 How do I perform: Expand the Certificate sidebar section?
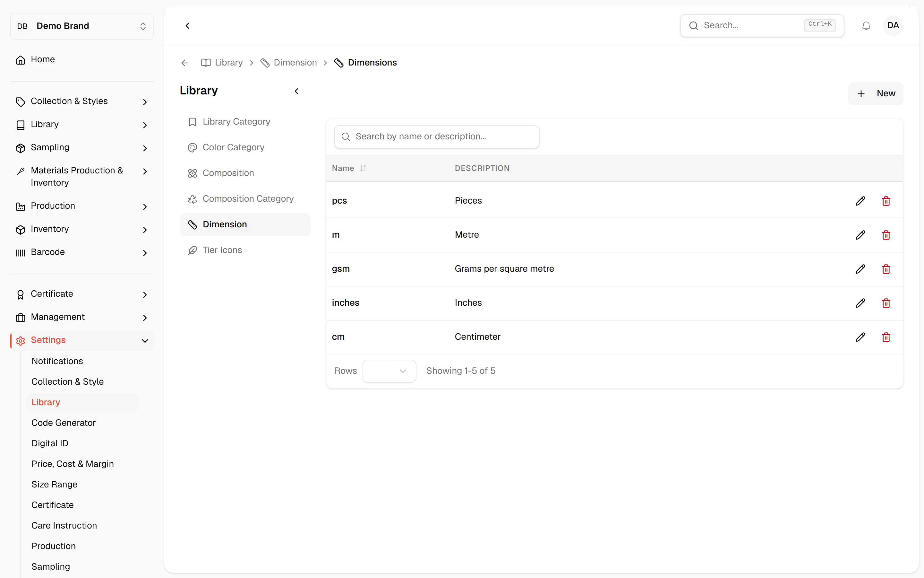tap(82, 294)
